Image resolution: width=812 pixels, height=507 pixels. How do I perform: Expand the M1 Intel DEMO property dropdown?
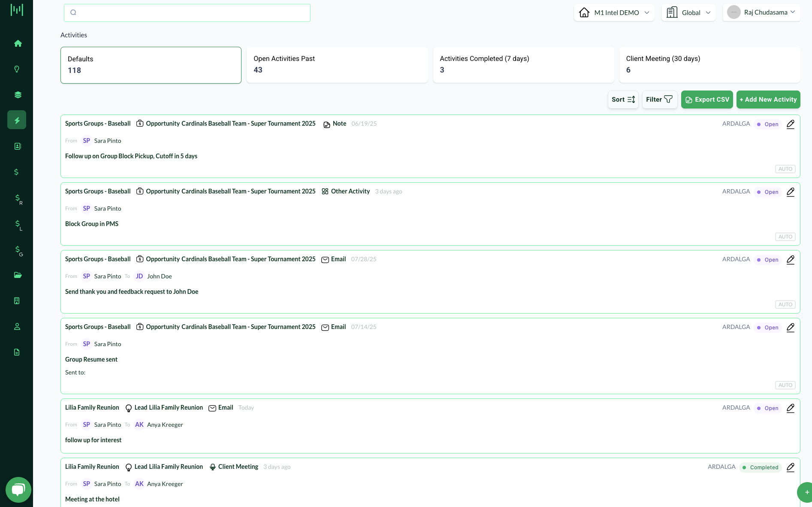pyautogui.click(x=614, y=12)
